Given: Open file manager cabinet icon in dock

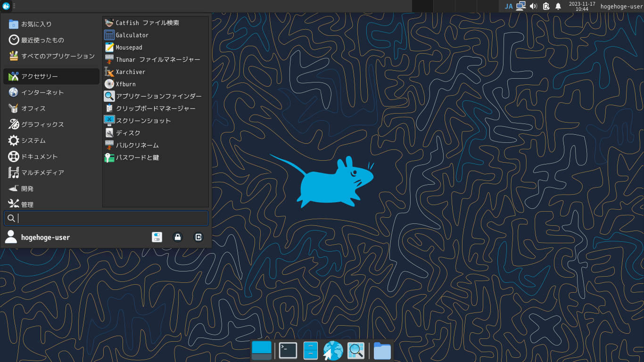Looking at the screenshot, I should [311, 351].
